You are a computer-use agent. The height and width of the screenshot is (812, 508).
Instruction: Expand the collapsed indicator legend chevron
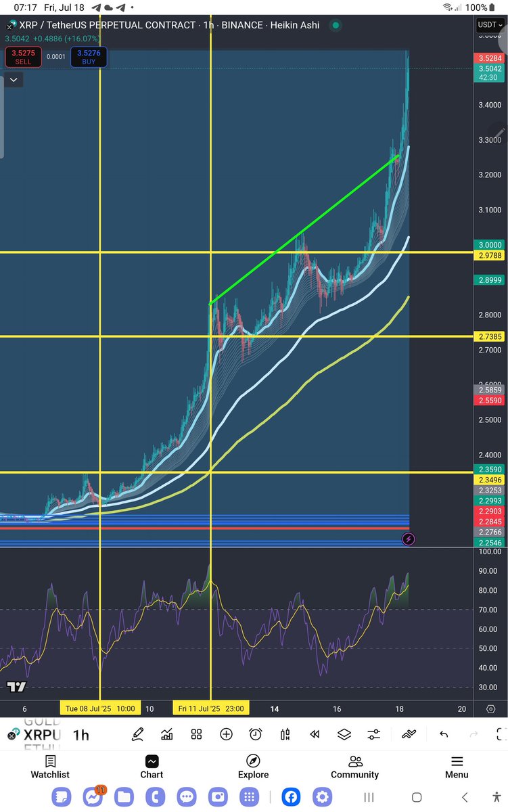pos(14,80)
